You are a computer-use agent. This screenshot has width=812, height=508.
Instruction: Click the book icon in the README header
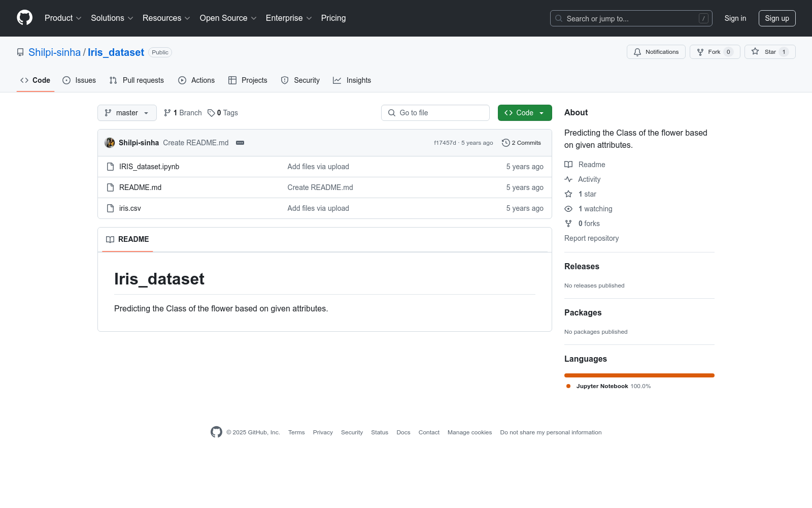(110, 239)
